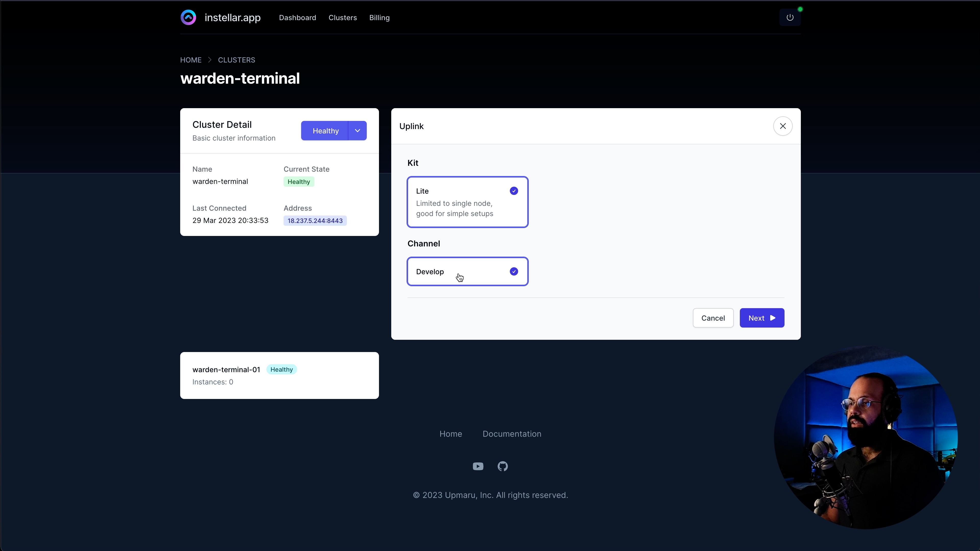
Task: Click the blue Healthy state button
Action: coord(325,131)
